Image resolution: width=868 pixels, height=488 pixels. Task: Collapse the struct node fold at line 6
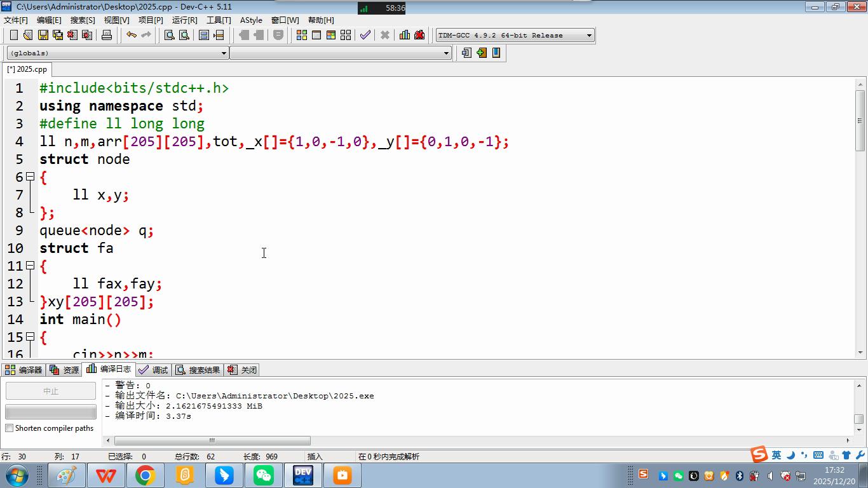(30, 177)
